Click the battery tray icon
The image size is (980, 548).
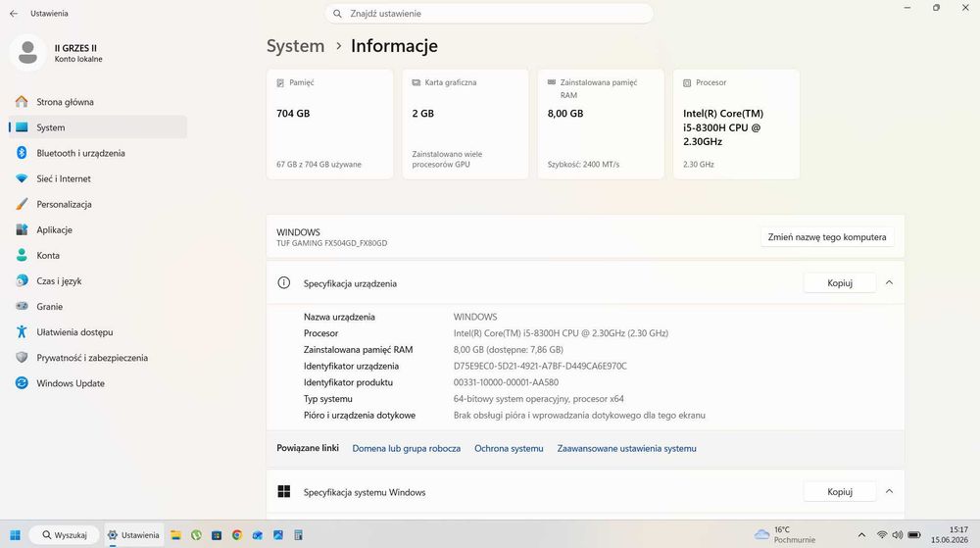[x=913, y=535]
